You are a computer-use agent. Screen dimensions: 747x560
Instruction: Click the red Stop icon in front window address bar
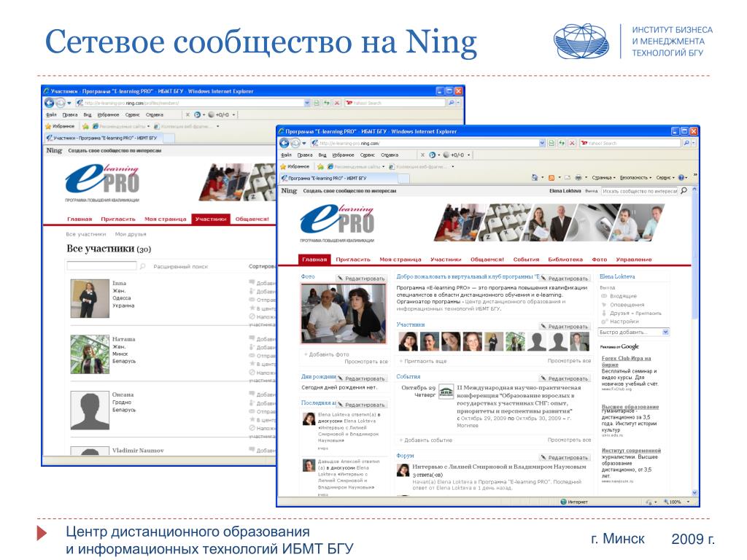[572, 143]
